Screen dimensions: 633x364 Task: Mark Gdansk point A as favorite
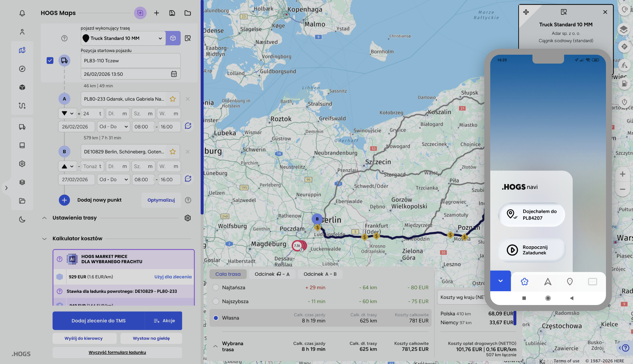click(172, 99)
